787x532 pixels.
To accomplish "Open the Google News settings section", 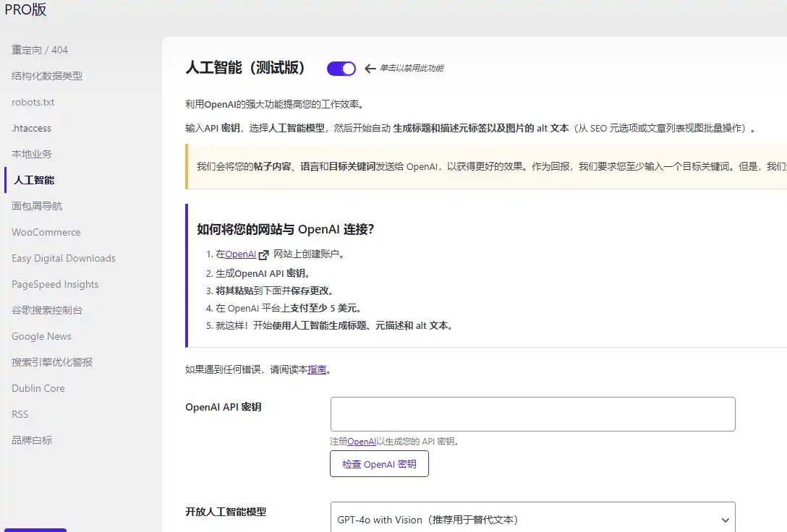I will [x=41, y=336].
